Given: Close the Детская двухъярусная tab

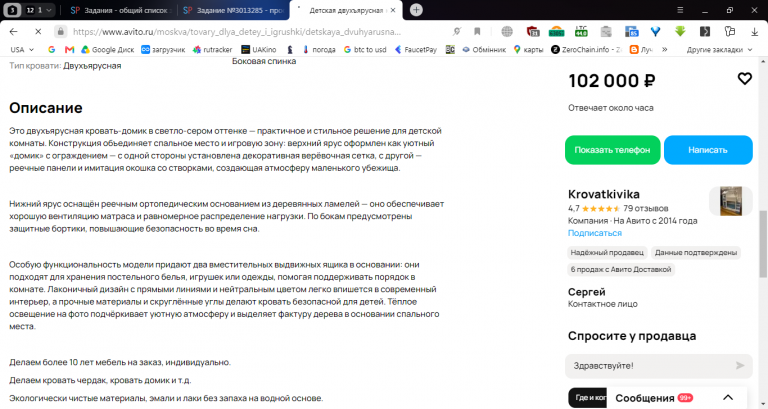Looking at the screenshot, I should [393, 10].
